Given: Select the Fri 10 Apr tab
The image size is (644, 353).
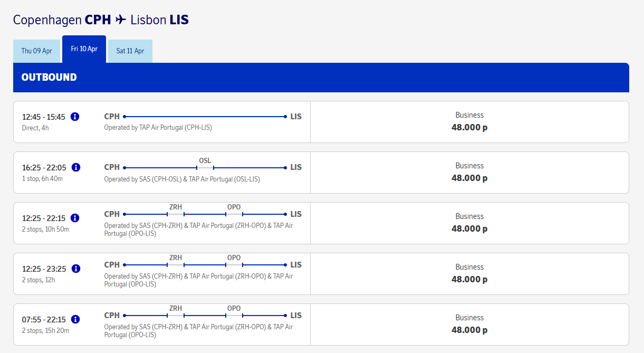Looking at the screenshot, I should point(84,49).
